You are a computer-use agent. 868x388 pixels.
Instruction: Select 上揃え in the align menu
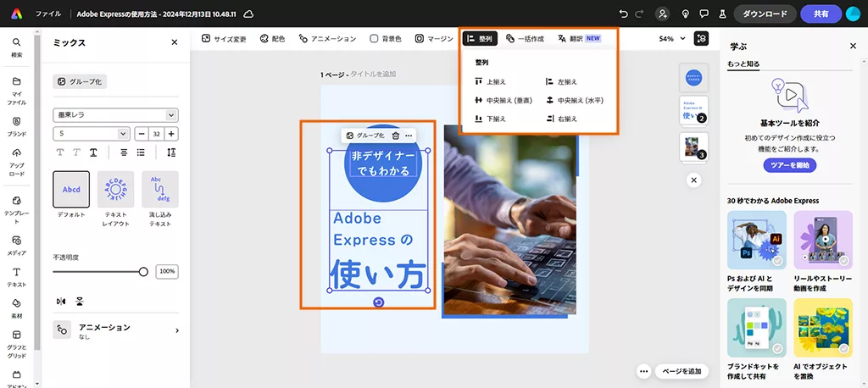coord(491,82)
